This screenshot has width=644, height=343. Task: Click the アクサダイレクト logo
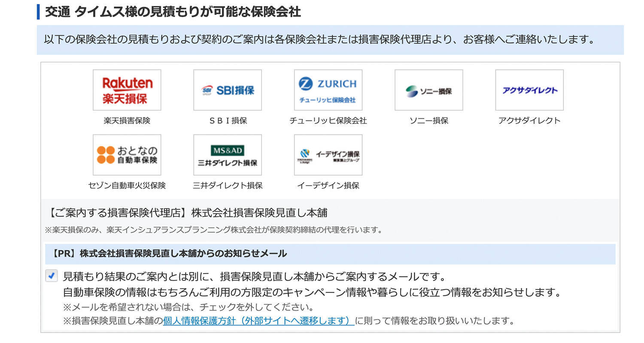tap(529, 90)
